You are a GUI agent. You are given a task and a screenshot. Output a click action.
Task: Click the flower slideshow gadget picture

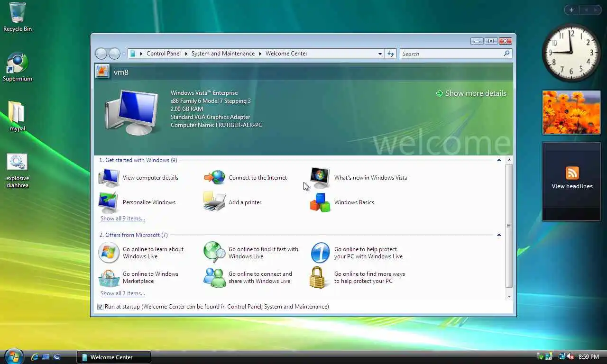[571, 112]
